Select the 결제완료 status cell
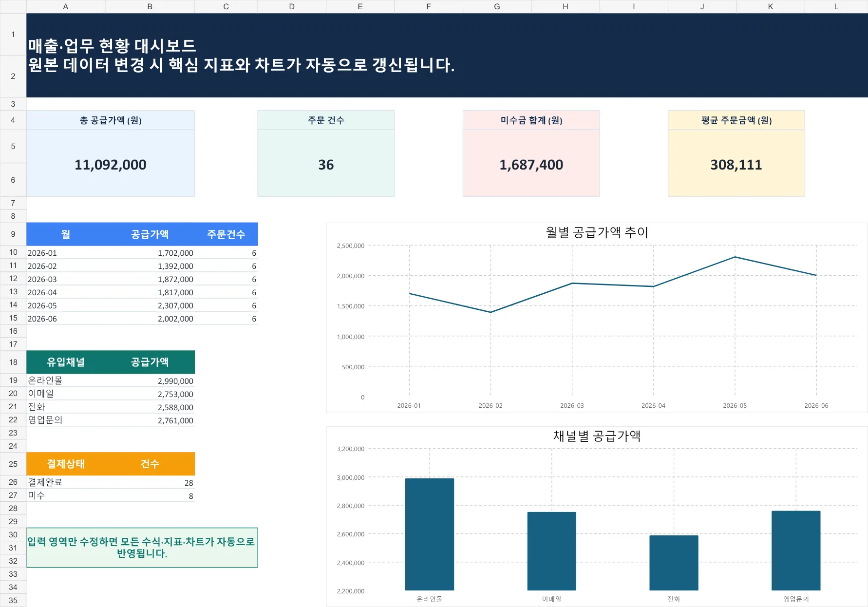 pos(66,482)
